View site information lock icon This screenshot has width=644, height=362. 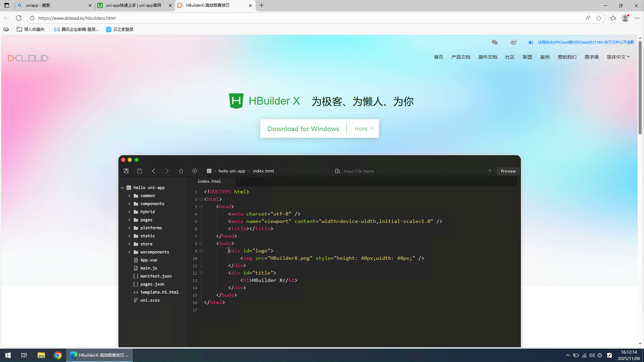(32, 18)
